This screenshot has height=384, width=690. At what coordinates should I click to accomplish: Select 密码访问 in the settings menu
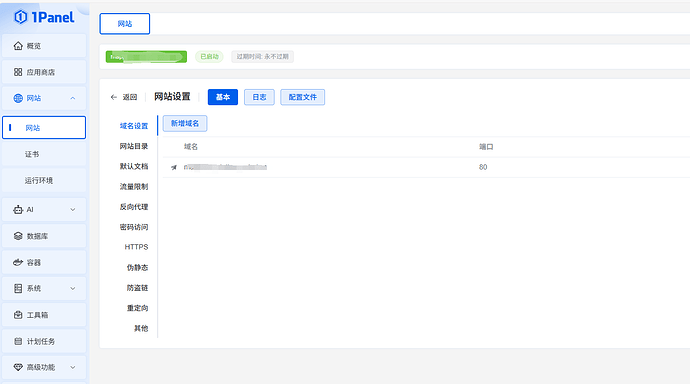pyautogui.click(x=134, y=227)
